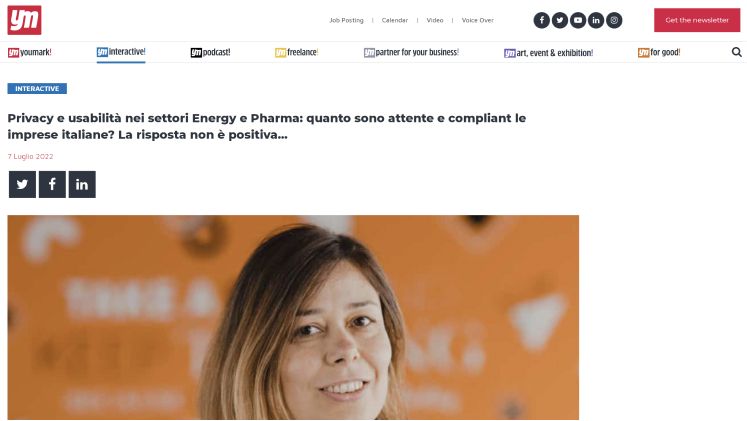
Task: Open the site search magnifier
Action: pyautogui.click(x=737, y=52)
